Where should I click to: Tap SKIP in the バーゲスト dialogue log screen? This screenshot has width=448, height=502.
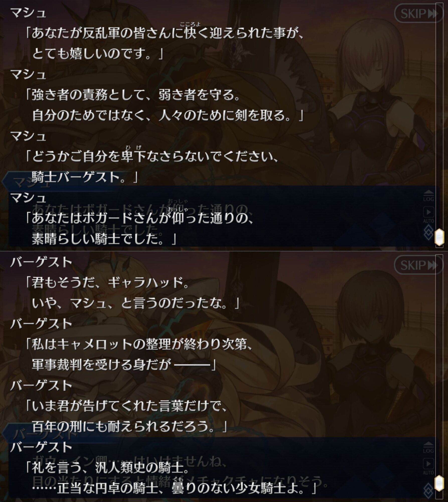coord(418,265)
